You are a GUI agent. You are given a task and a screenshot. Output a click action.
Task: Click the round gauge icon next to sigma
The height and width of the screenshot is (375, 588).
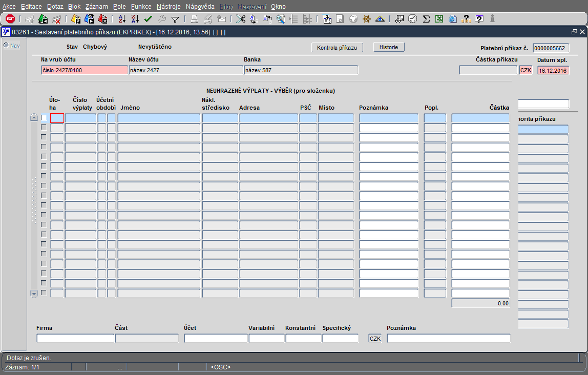[x=412, y=19]
